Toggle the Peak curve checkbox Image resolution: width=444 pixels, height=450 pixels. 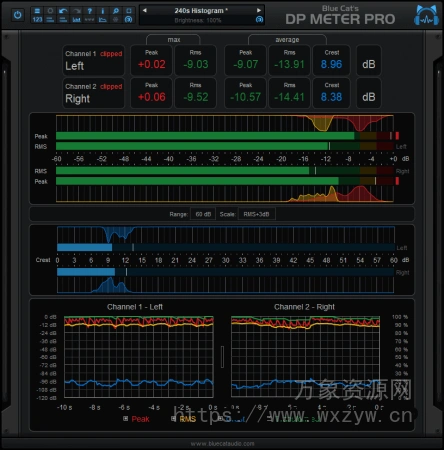coord(125,418)
